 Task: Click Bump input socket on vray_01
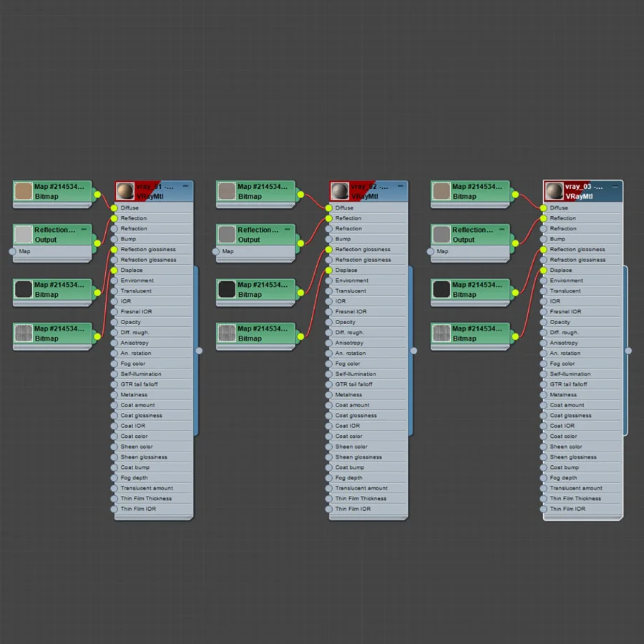click(x=114, y=239)
